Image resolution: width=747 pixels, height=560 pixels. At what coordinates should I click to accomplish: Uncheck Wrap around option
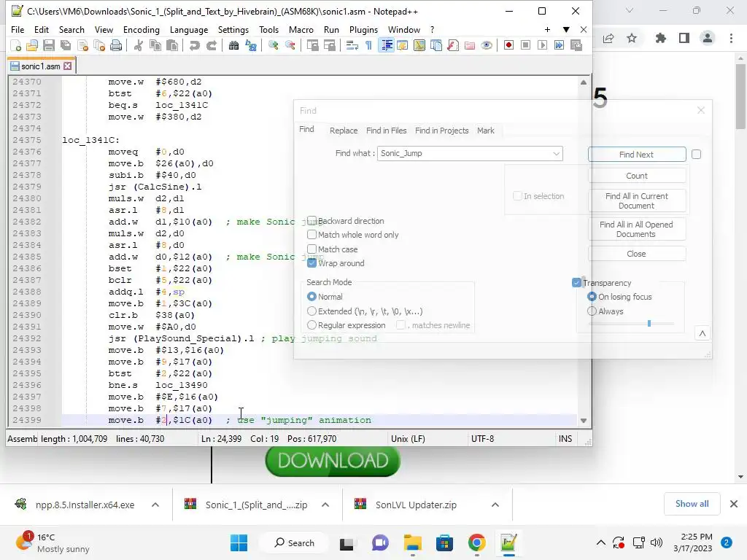pos(311,262)
